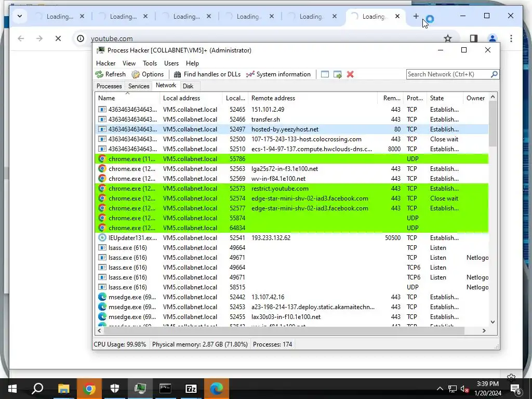Open Windows Security shield in taskbar

115,389
